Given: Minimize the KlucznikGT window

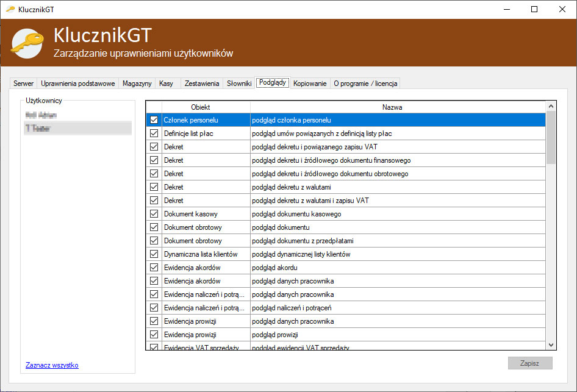Looking at the screenshot, I should [x=507, y=9].
